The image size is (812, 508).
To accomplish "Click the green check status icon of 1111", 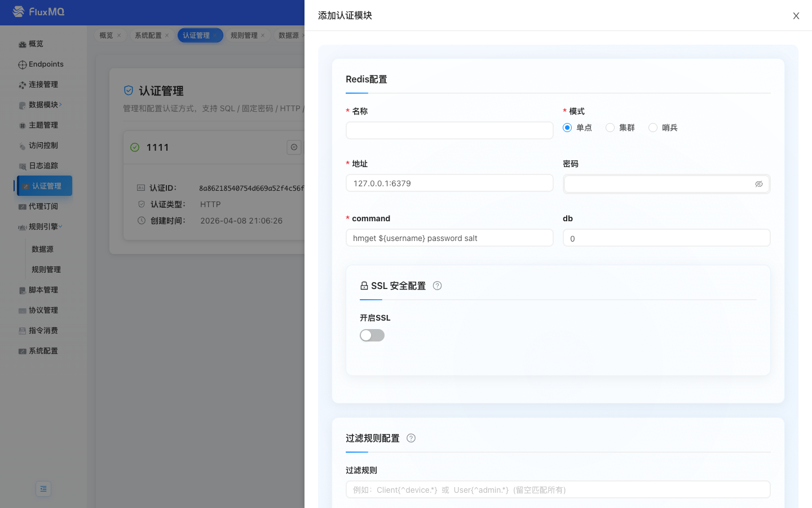I will coord(135,147).
